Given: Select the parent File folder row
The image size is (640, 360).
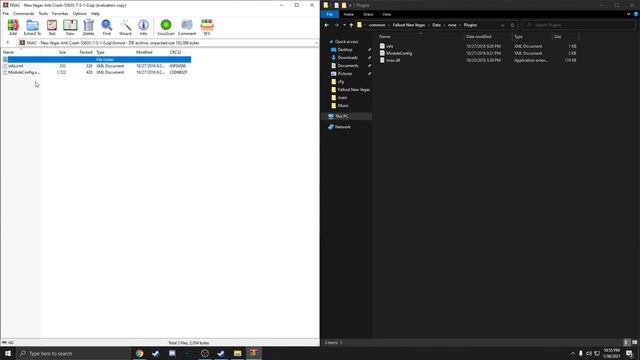Looking at the screenshot, I should pyautogui.click(x=96, y=60).
